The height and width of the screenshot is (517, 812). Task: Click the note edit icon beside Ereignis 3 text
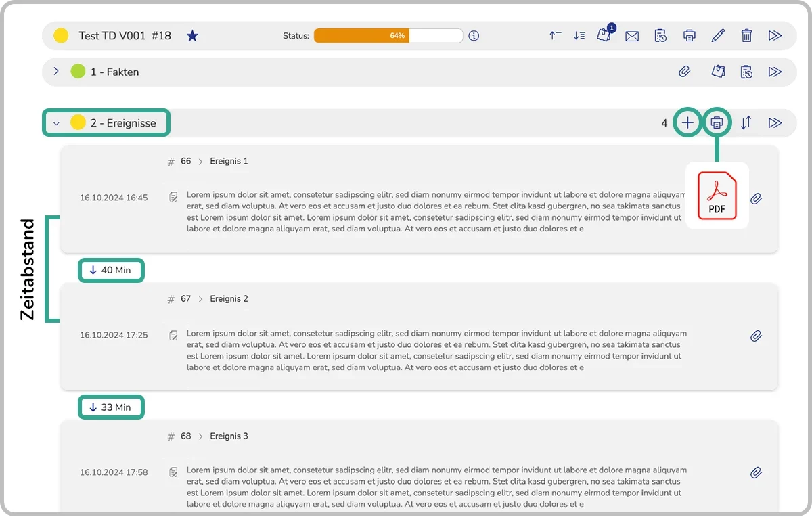coord(174,472)
